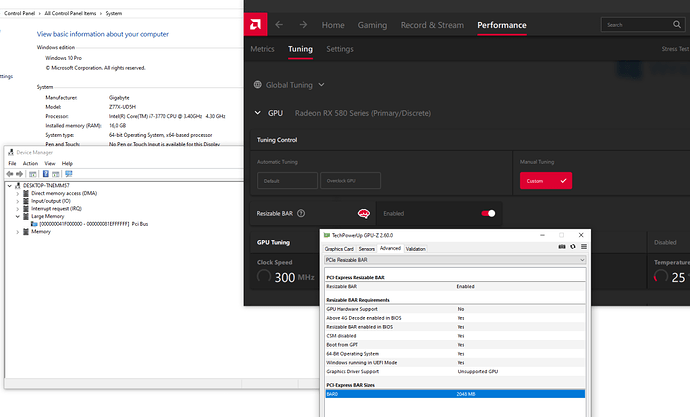Click the blue Help icon in Device Manager toolbar
690x417 pixels.
coord(45,174)
